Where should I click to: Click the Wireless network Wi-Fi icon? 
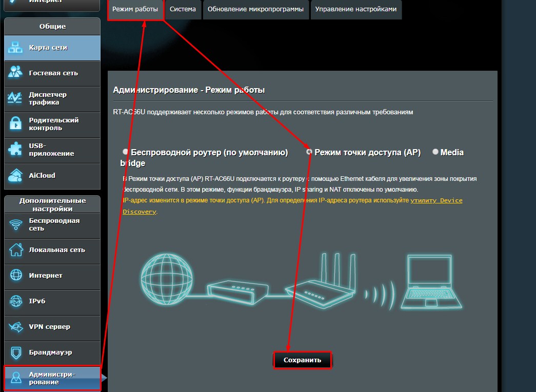15,224
